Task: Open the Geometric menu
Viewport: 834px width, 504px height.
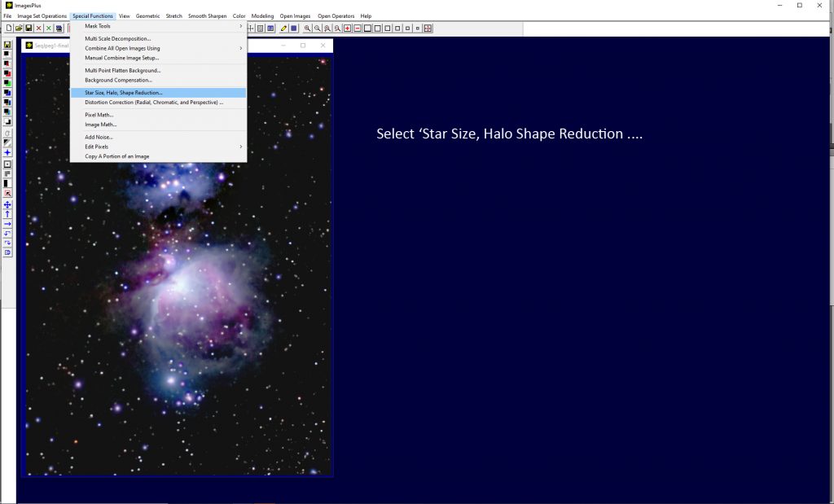Action: pos(148,16)
